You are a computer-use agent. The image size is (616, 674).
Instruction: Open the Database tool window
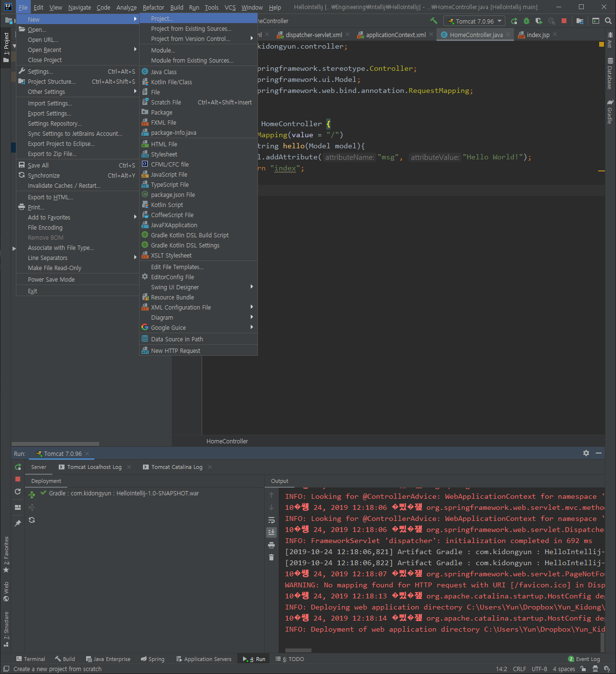[x=610, y=74]
